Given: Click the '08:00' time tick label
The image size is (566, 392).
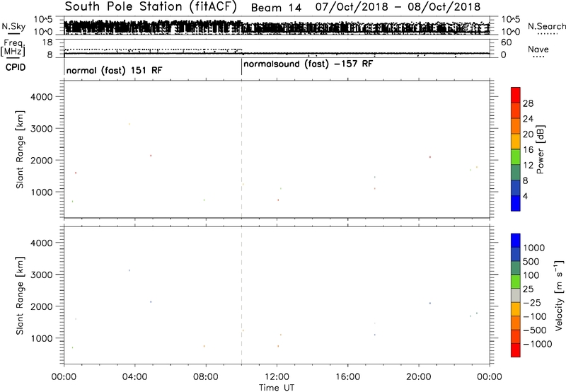Looking at the screenshot, I should [206, 377].
